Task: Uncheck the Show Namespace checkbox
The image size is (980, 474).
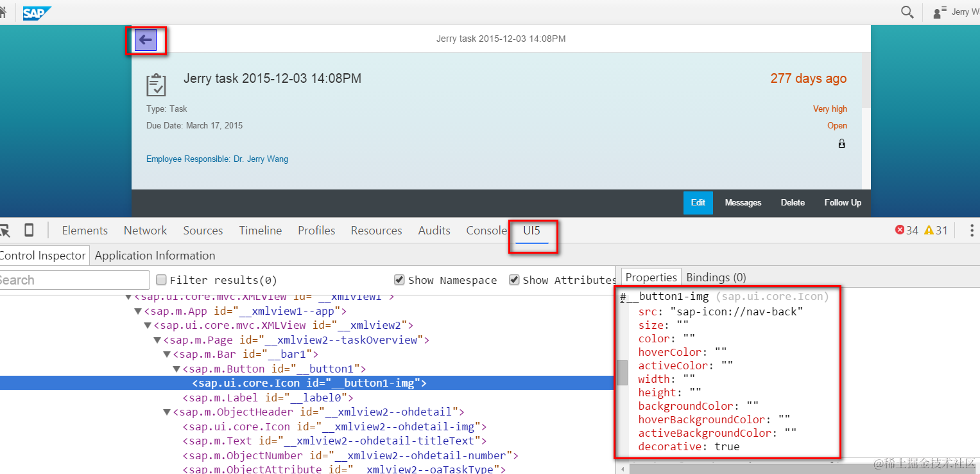Action: pyautogui.click(x=399, y=279)
